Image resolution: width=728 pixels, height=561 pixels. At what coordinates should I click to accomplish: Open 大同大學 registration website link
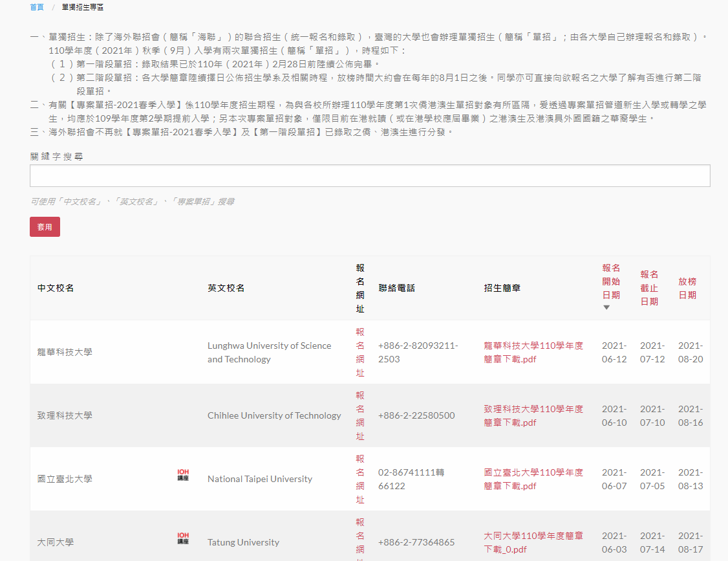[x=360, y=540]
